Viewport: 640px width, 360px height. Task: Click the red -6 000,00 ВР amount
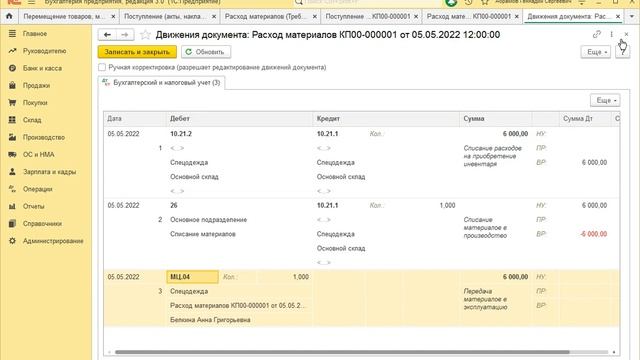click(593, 234)
